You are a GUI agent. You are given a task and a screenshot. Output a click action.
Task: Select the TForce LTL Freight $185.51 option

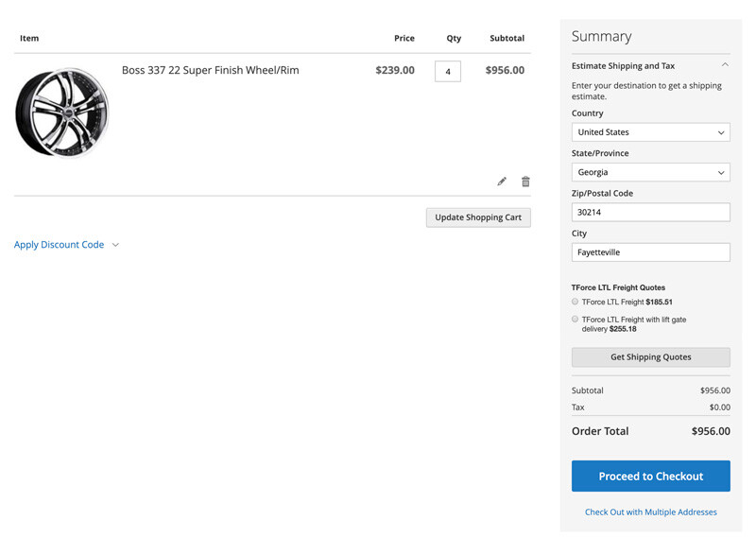[575, 301]
